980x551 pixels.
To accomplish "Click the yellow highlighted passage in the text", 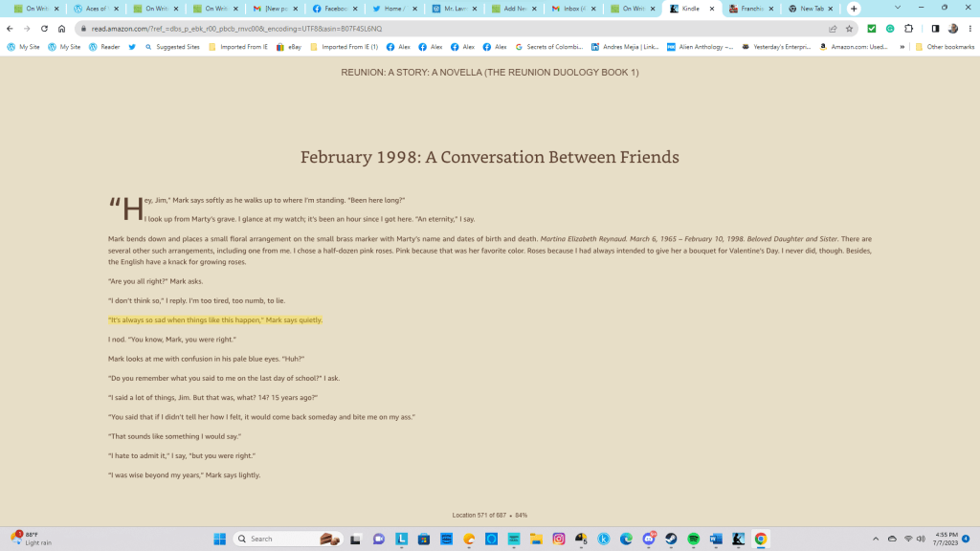I will 215,320.
